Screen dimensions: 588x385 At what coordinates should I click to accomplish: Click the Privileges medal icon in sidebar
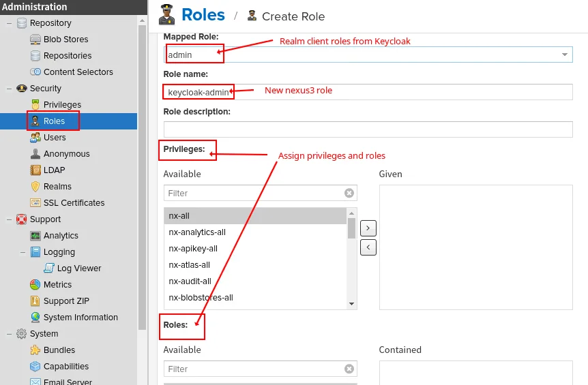(35, 105)
